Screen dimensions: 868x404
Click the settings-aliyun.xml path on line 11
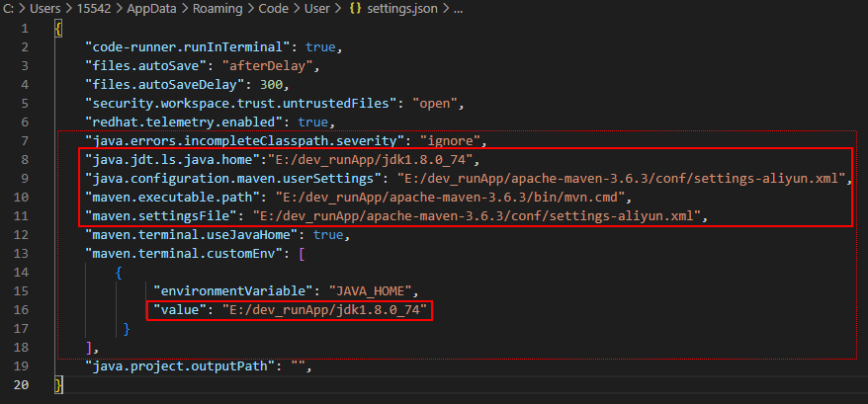coord(477,216)
